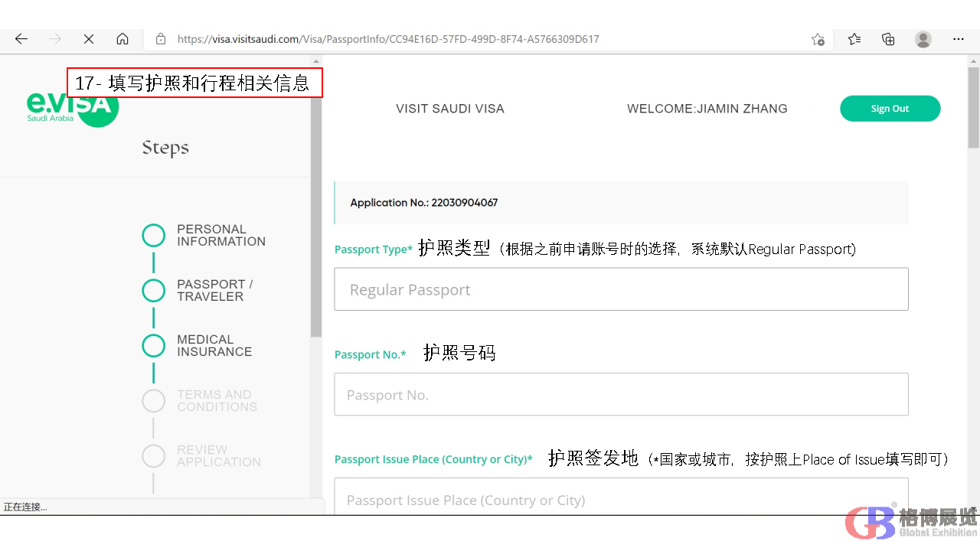
Task: Click the Steps sidebar scrollbar
Action: (x=316, y=230)
